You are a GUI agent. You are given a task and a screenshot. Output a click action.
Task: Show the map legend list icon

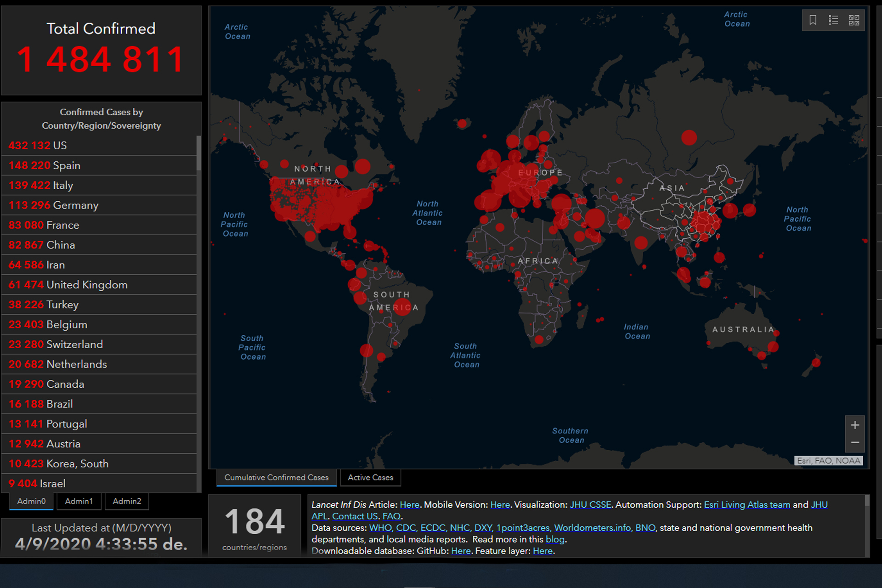(833, 20)
